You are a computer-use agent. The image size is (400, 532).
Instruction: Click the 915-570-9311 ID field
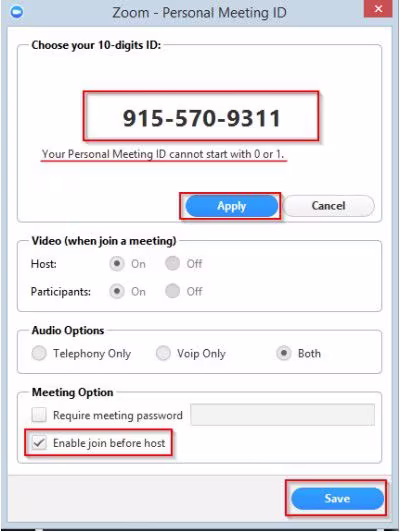(201, 116)
